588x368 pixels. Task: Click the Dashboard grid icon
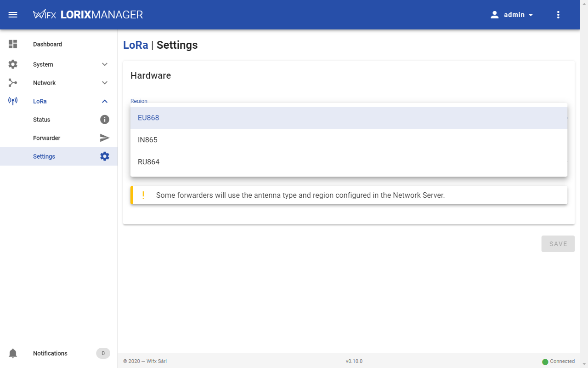click(x=13, y=44)
